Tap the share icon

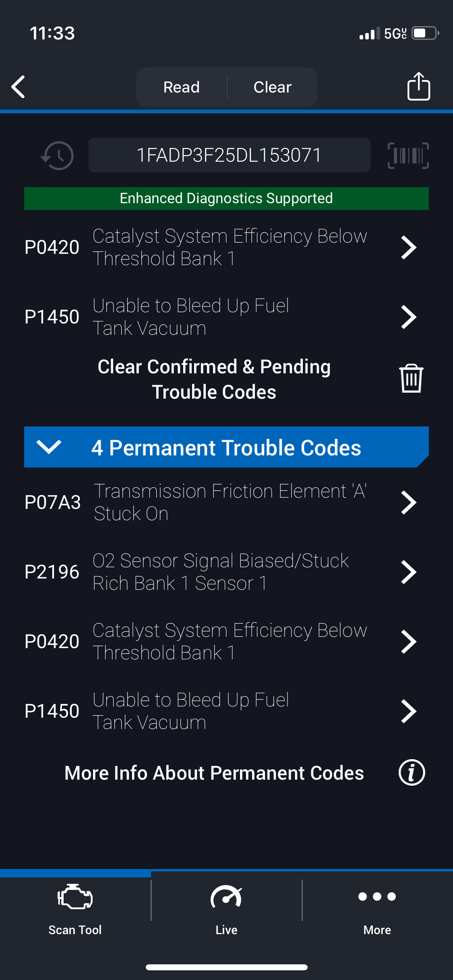[418, 86]
